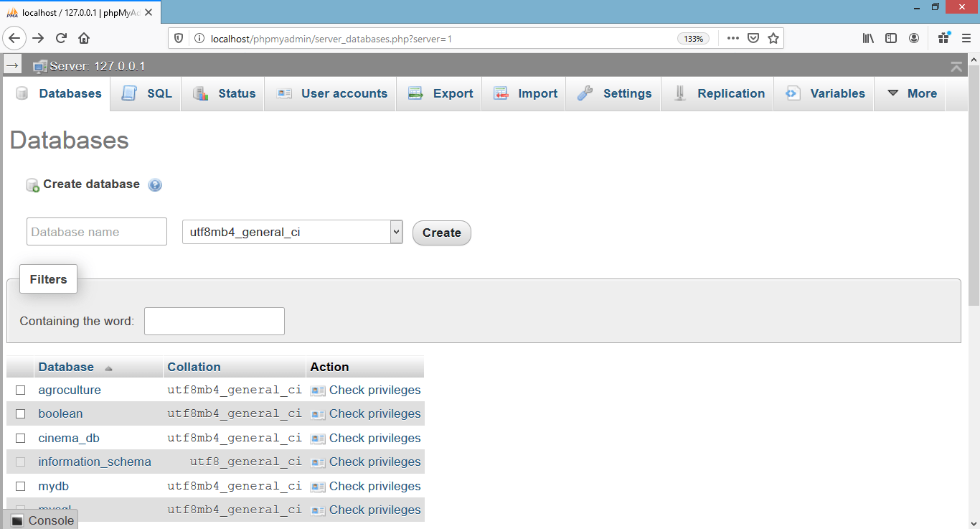Click the Create database help icon
980x529 pixels.
155,185
